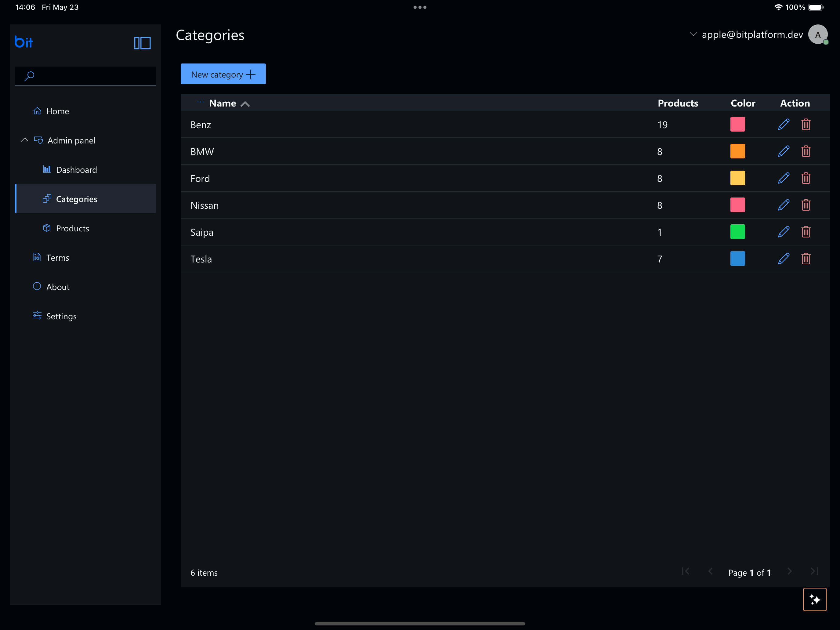Go to next page arrow

(790, 571)
